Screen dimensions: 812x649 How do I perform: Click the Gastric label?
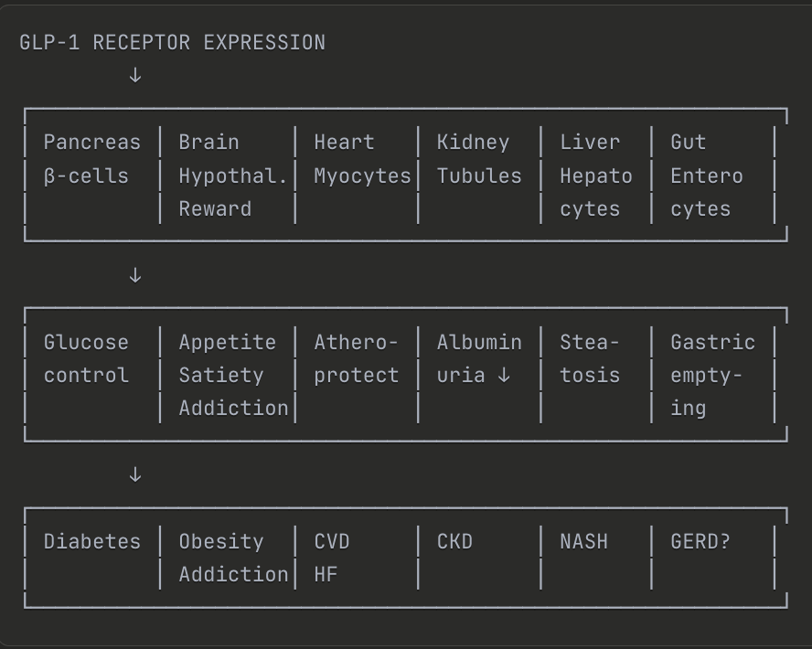tap(712, 342)
